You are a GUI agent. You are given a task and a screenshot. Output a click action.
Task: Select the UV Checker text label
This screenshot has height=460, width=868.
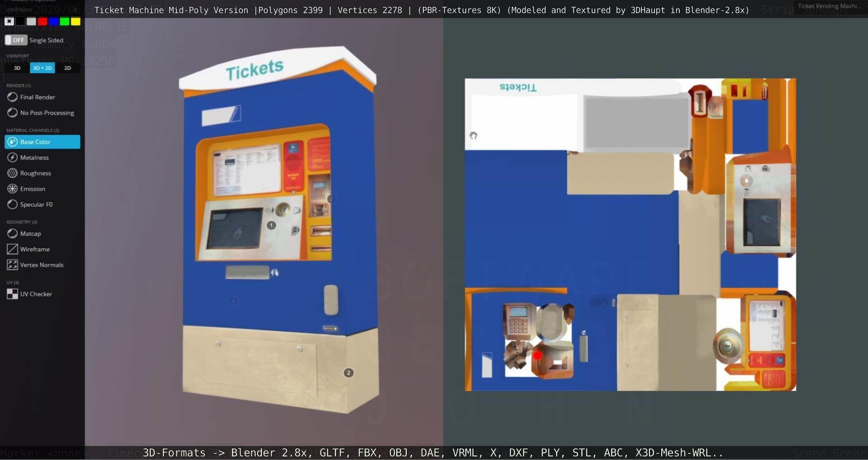(36, 294)
